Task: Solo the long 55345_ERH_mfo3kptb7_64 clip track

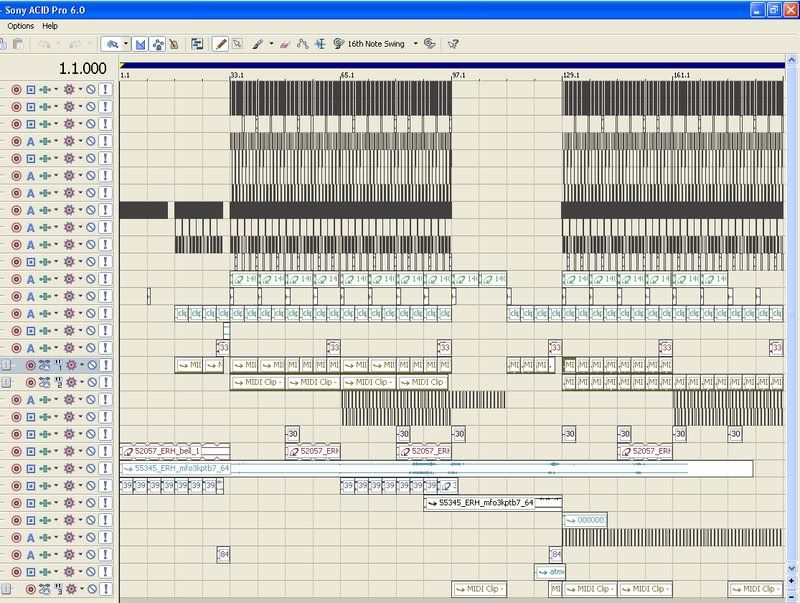Action: pos(106,469)
